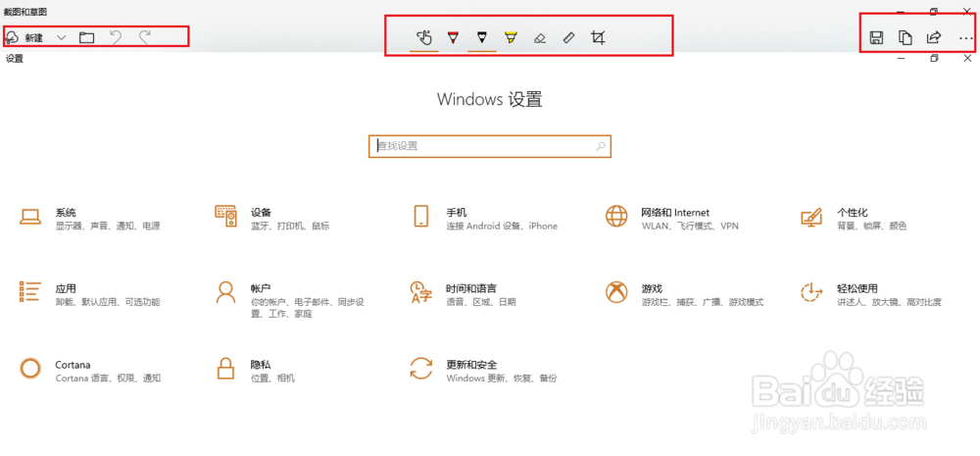
Task: Select the yellow highlighter tool
Action: [x=511, y=37]
